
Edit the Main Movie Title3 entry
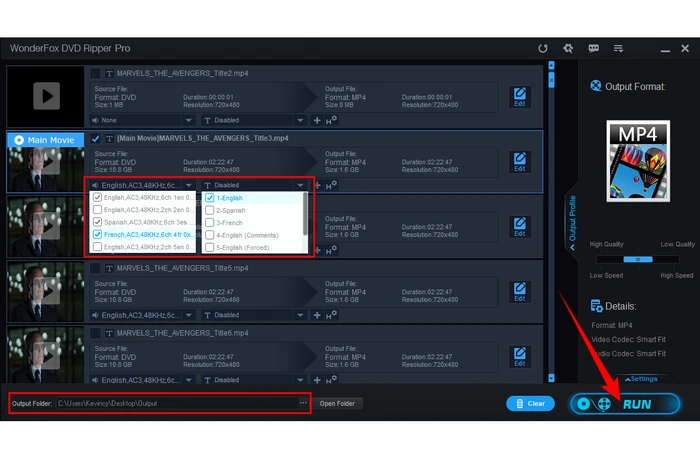click(520, 162)
